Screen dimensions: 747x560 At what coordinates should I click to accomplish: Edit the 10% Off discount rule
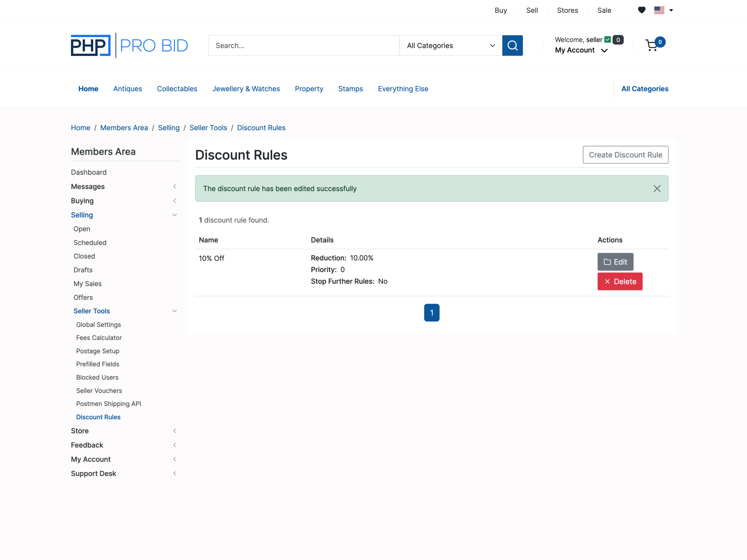click(x=615, y=262)
